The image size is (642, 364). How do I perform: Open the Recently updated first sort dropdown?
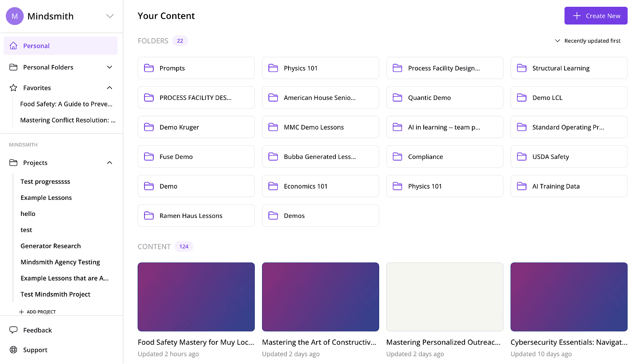point(588,41)
